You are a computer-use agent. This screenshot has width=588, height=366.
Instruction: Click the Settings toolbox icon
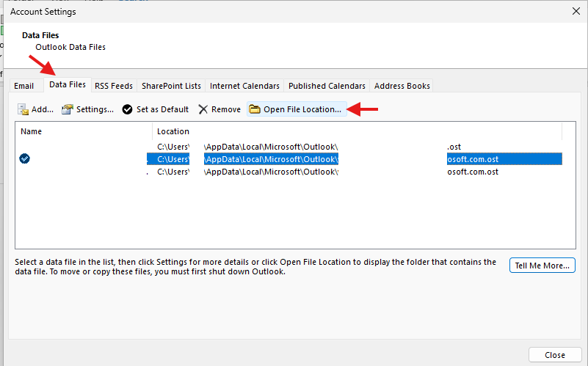point(67,109)
